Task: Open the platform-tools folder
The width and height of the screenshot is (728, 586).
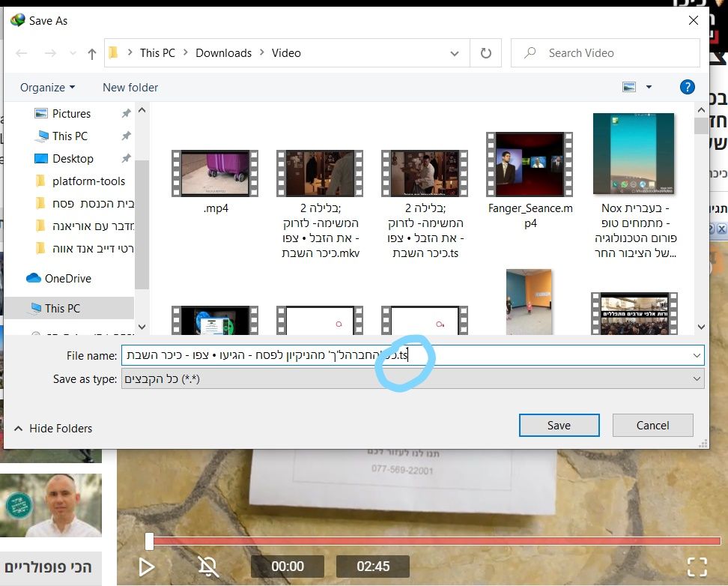Action: pos(88,181)
